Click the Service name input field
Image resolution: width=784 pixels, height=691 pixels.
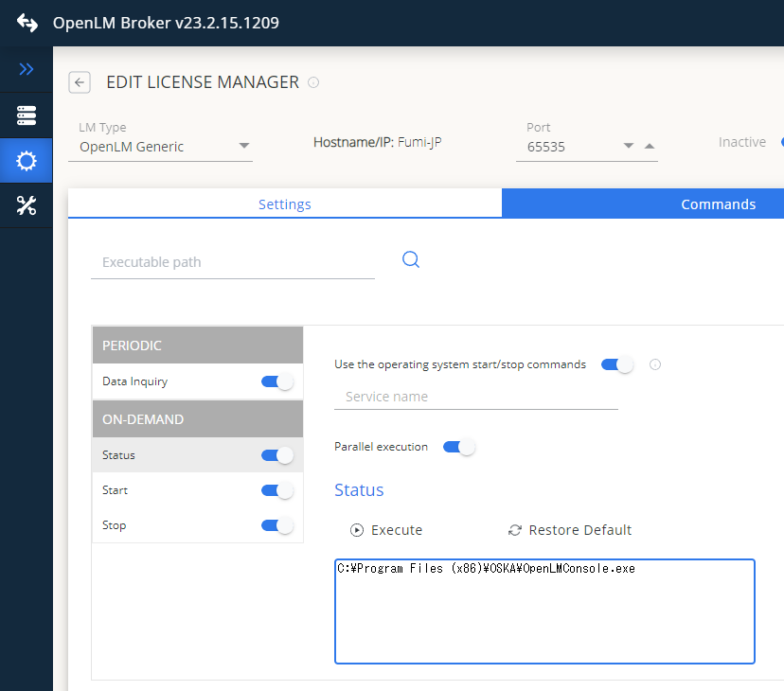475,397
